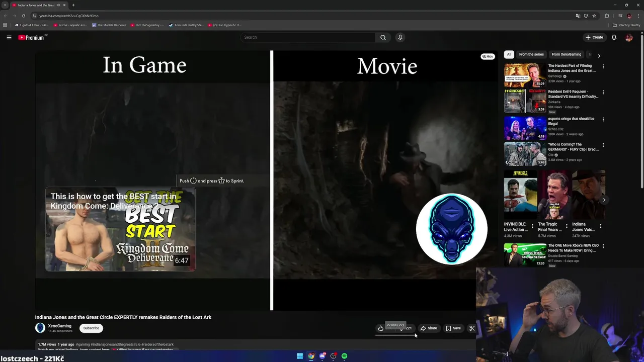Image resolution: width=644 pixels, height=362 pixels.
Task: Click the XenoGaming channel avatar
Action: pos(40,328)
